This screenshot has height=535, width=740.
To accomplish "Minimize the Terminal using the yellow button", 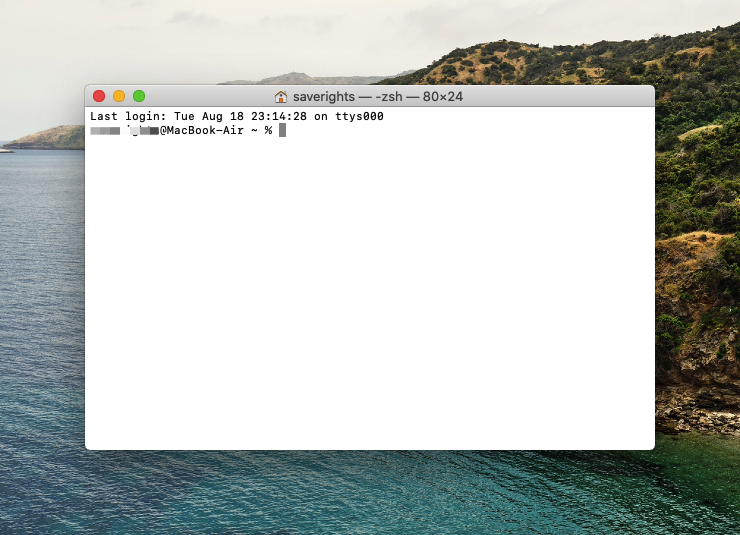I will 119,96.
